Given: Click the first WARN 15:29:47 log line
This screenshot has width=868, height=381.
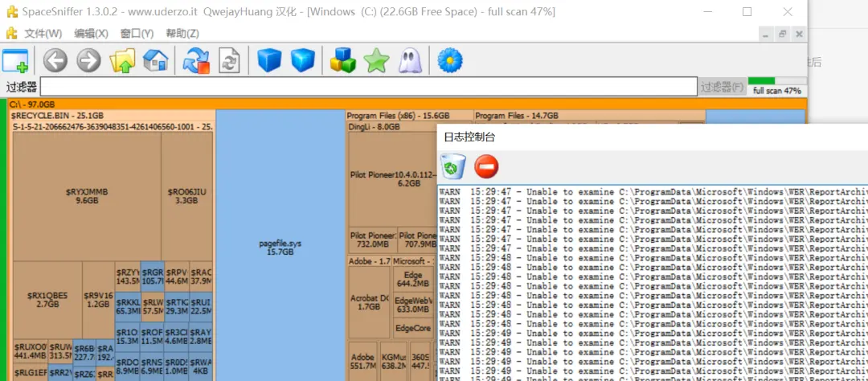Looking at the screenshot, I should (653, 192).
